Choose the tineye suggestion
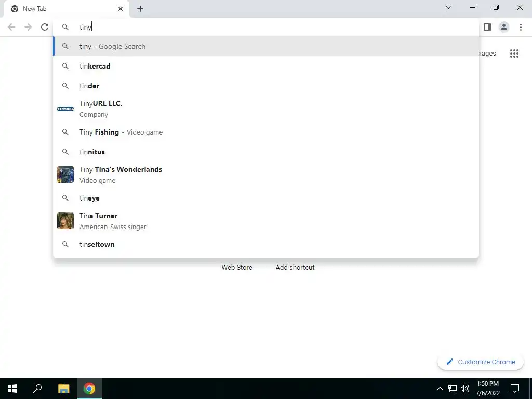Image resolution: width=532 pixels, height=399 pixels. [266, 198]
